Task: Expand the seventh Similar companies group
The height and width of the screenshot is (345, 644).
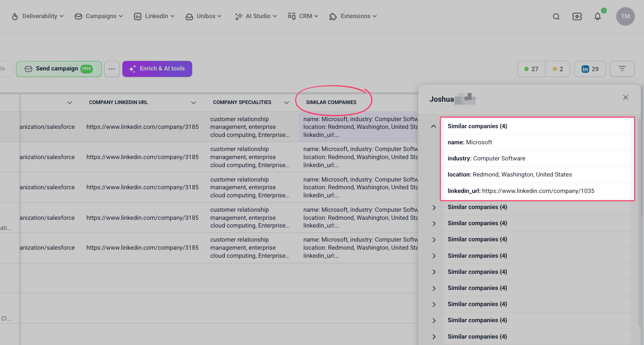Action: point(434,288)
